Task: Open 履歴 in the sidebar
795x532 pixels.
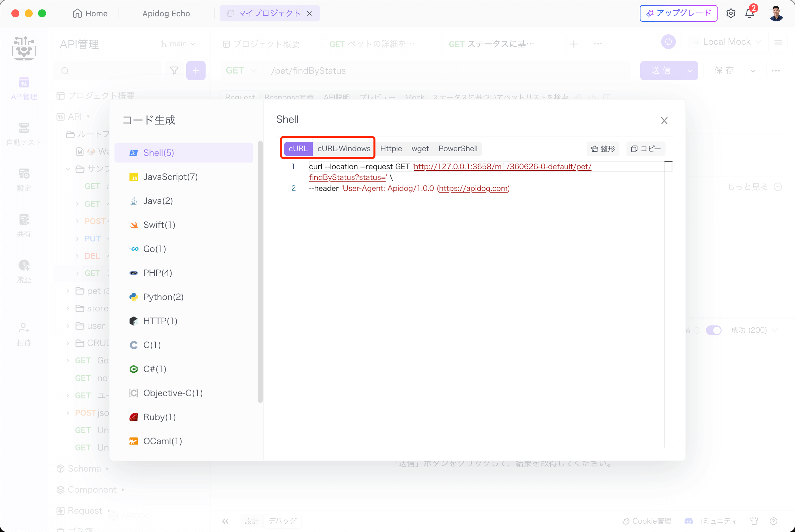Action: [x=24, y=272]
